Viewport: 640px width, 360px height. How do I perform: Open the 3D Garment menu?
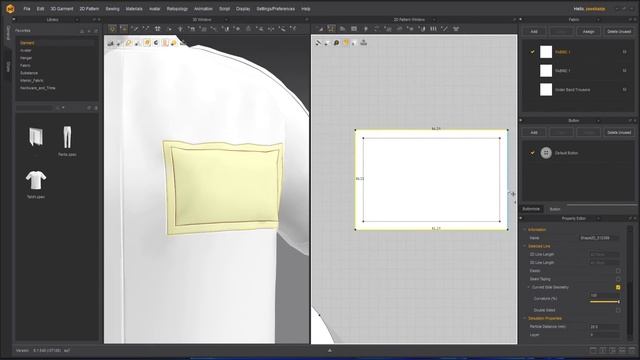(62, 9)
